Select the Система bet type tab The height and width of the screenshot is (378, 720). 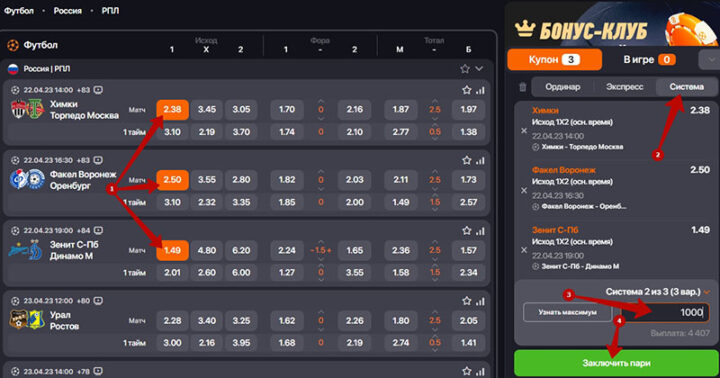click(686, 87)
